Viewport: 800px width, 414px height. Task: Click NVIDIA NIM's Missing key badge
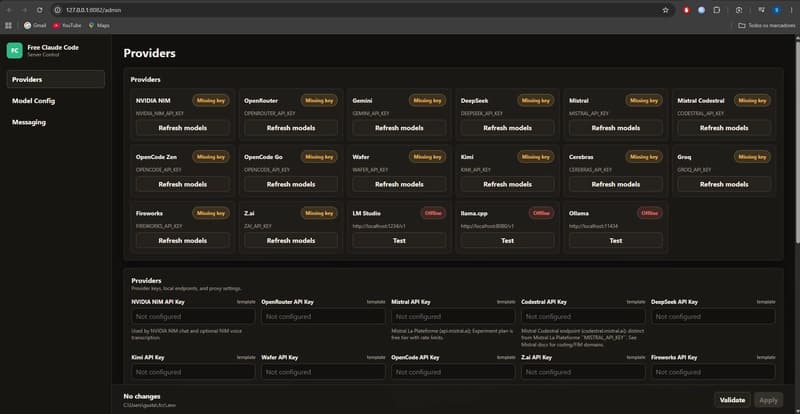pyautogui.click(x=211, y=101)
